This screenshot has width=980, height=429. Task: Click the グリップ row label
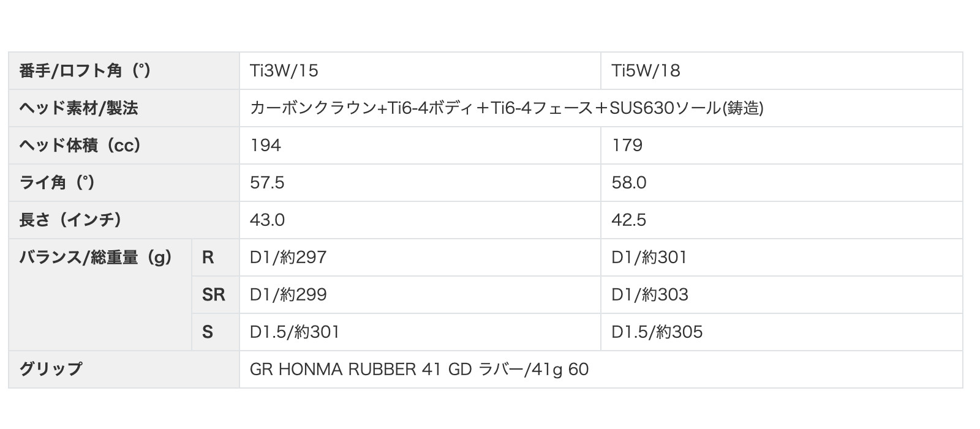[50, 369]
